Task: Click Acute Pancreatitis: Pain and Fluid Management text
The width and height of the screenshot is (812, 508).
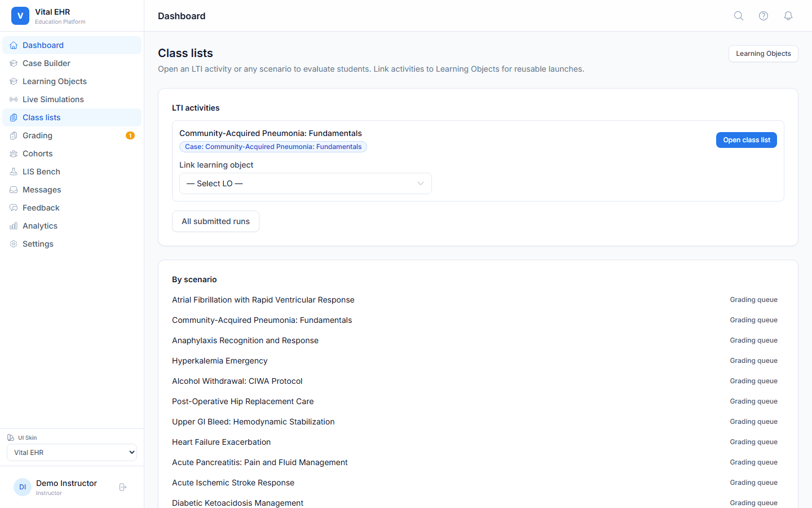Action: (x=260, y=462)
